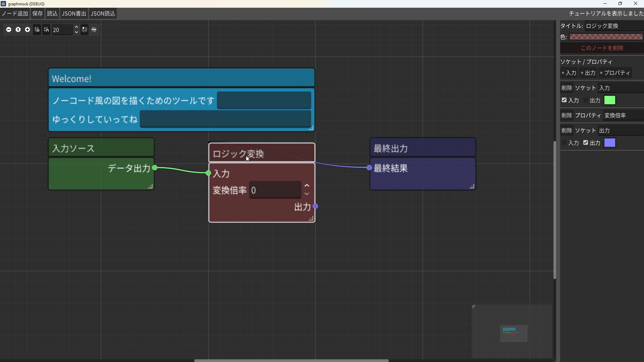Image resolution: width=644 pixels, height=362 pixels.
Task: Click JSON書出 in the menu bar
Action: [x=74, y=14]
